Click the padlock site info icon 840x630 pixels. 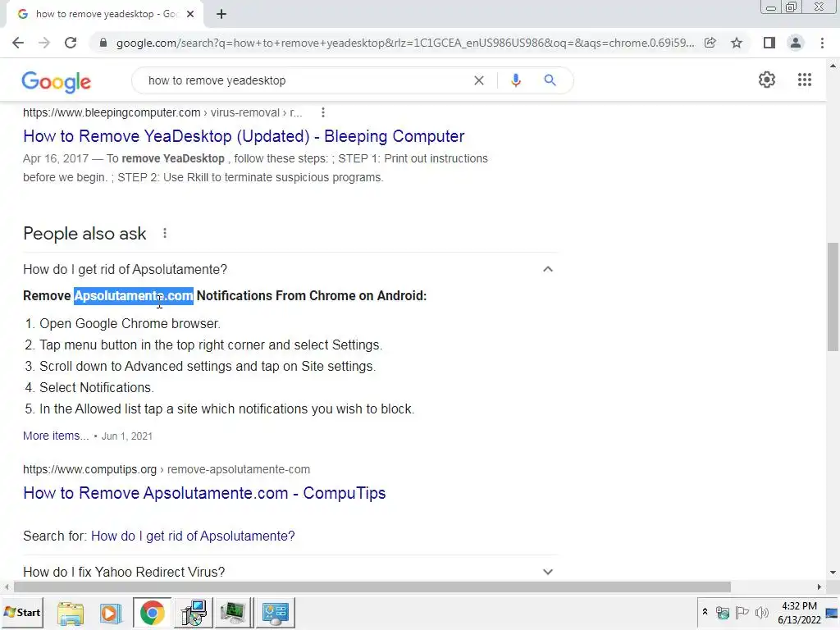click(103, 43)
